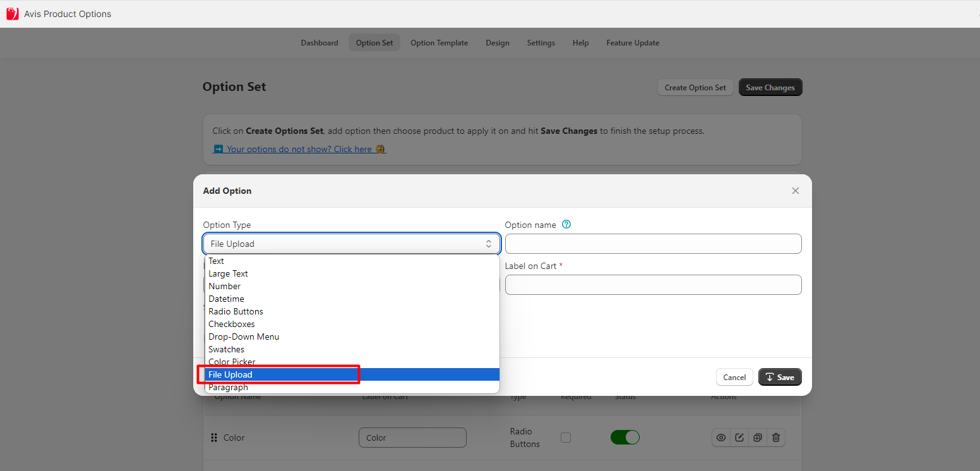Toggle the Color option status switch
This screenshot has height=471, width=980.
624,438
